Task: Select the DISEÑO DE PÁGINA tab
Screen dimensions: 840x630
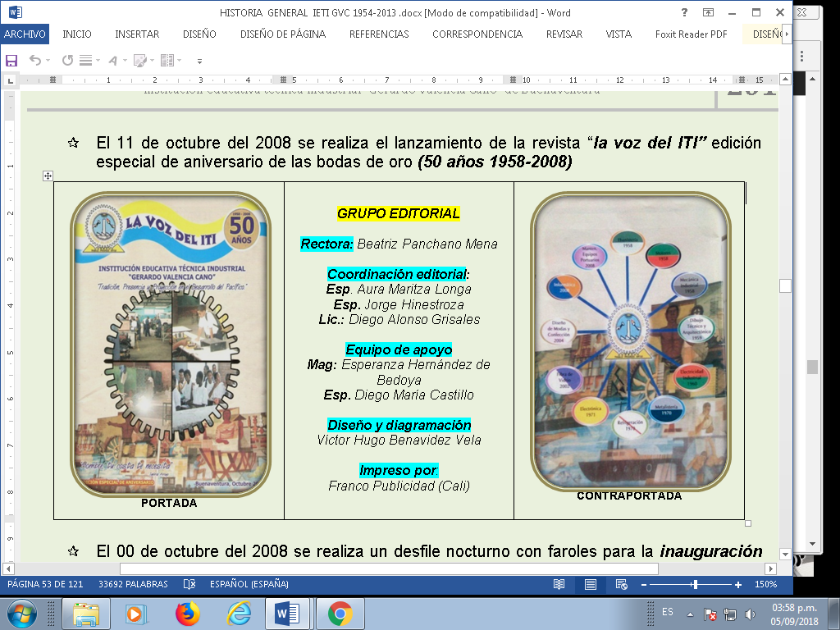Action: click(x=283, y=34)
